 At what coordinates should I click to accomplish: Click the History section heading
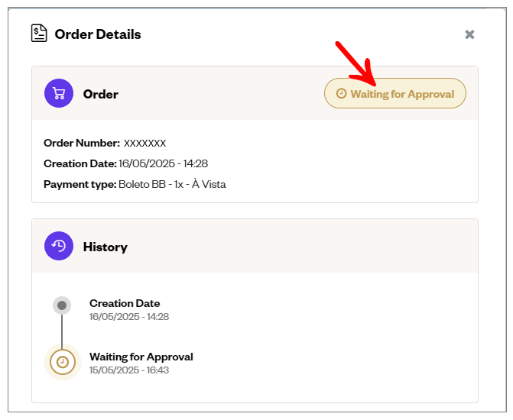[x=106, y=247]
